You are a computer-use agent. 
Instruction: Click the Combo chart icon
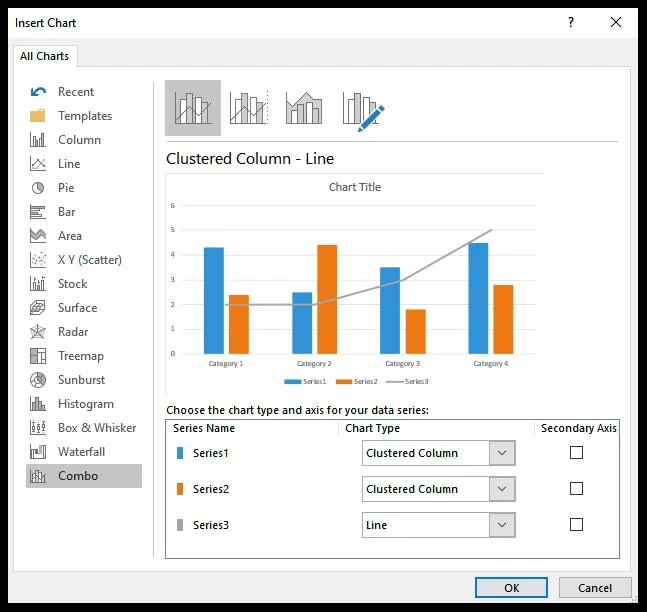click(38, 476)
